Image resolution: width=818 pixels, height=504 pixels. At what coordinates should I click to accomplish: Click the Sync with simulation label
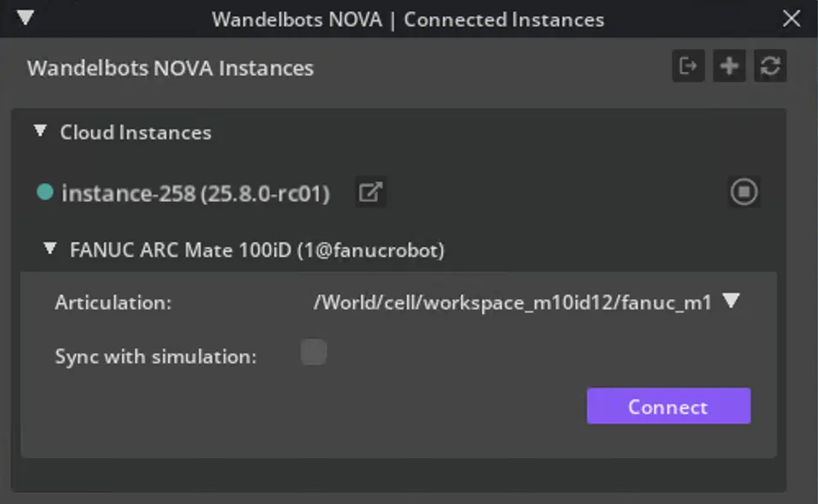(x=156, y=357)
